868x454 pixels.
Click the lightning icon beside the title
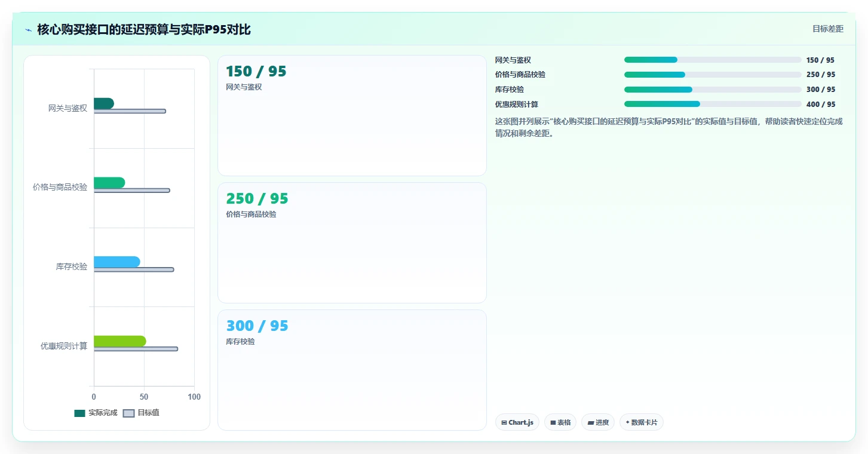coord(28,30)
